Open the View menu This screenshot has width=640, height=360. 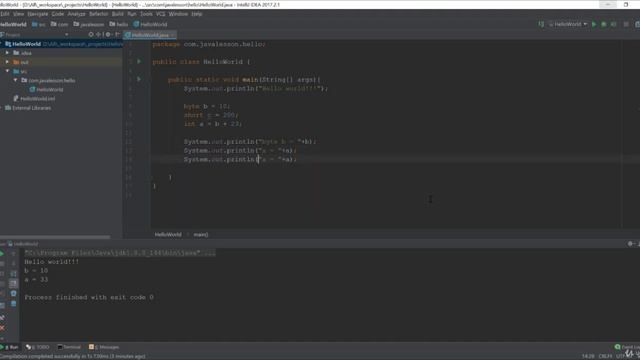[x=18, y=14]
